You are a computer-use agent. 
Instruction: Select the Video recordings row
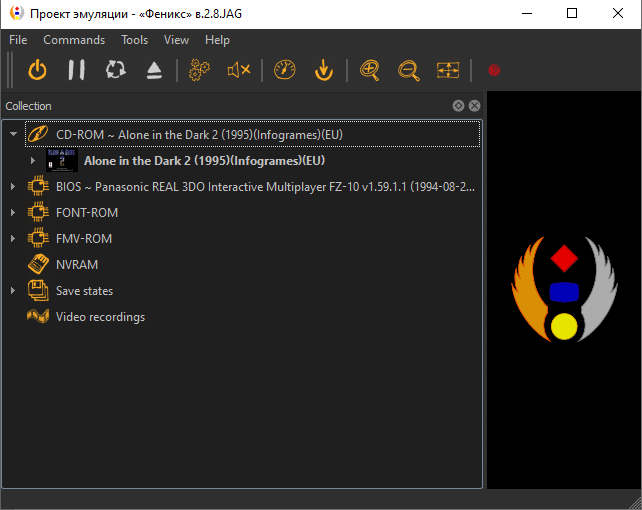pos(253,317)
